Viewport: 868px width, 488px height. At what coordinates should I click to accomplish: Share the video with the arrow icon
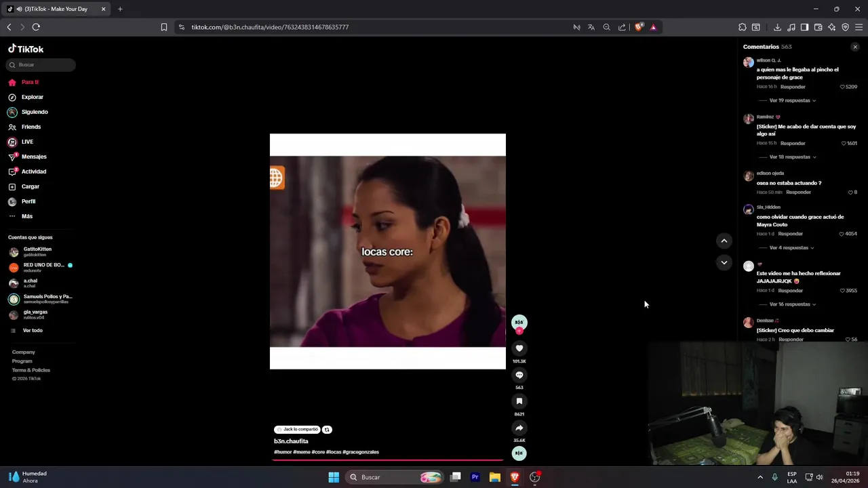tap(519, 428)
